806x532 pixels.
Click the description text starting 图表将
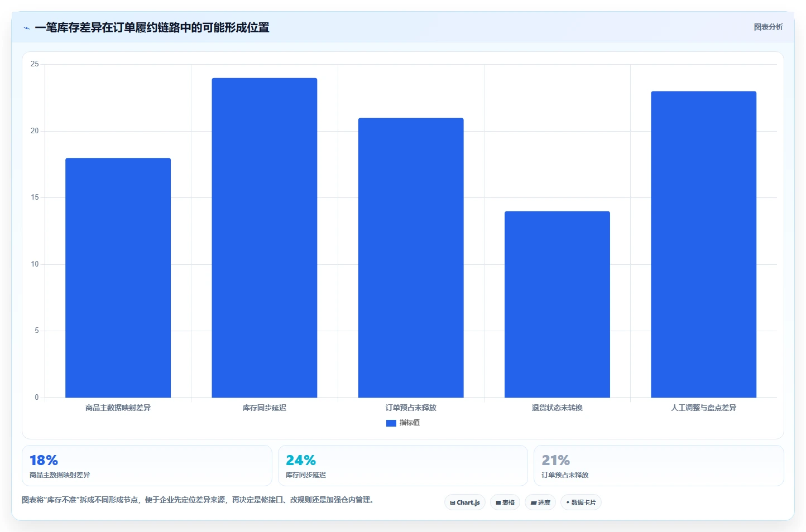pyautogui.click(x=198, y=500)
